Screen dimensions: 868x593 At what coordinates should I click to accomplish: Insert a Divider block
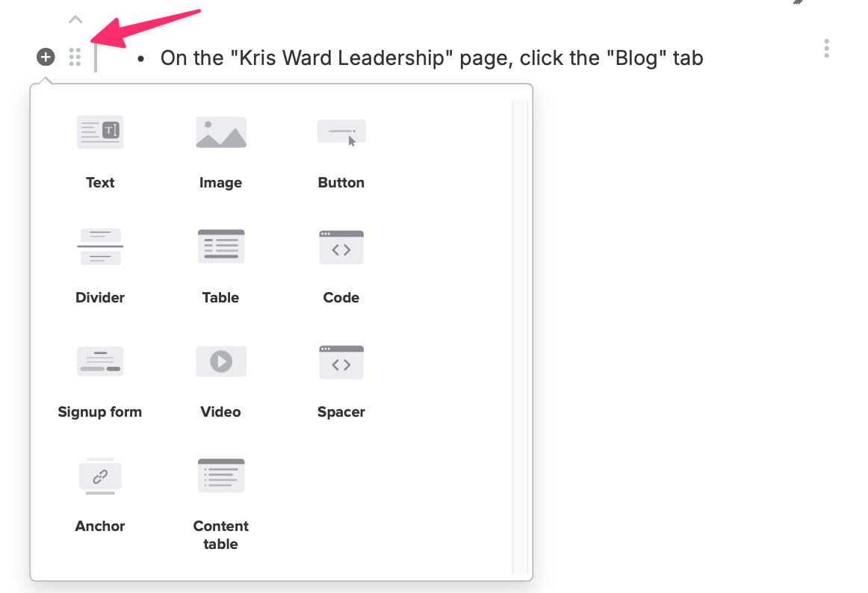[100, 264]
